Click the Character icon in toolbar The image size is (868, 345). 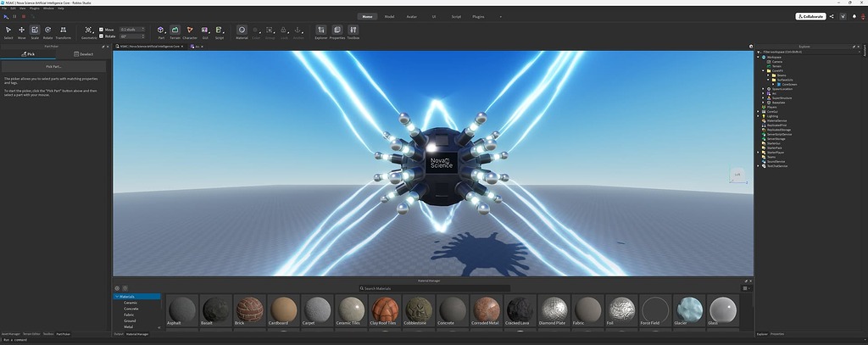point(190,32)
